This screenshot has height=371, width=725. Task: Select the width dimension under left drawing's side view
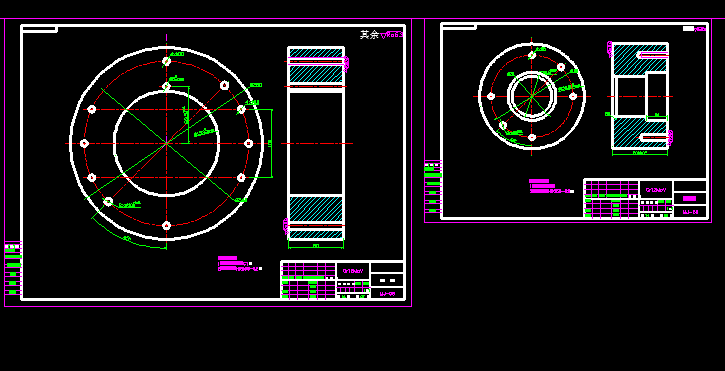coord(316,246)
